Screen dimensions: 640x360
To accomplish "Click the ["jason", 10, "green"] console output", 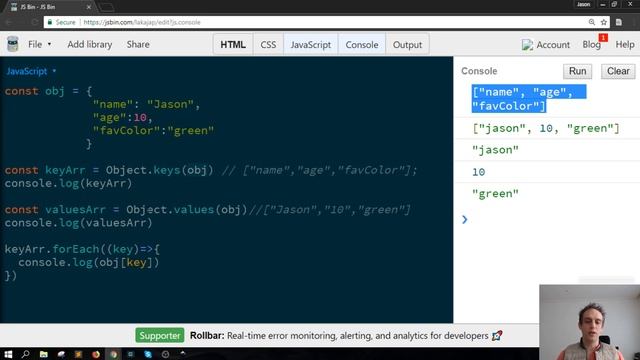I will pyautogui.click(x=546, y=128).
